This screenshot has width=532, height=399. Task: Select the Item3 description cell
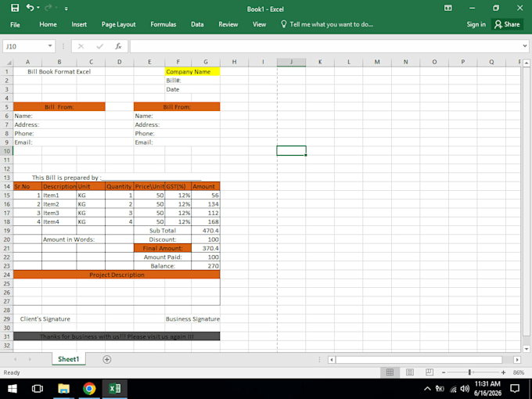click(59, 213)
